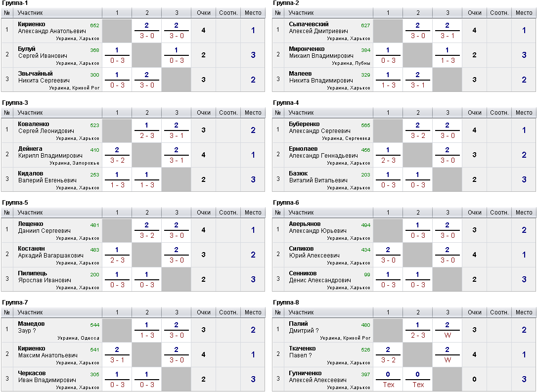This screenshot has width=537, height=392.
Task: Select Ткаченко Павел in Group 8
Action: click(x=302, y=352)
